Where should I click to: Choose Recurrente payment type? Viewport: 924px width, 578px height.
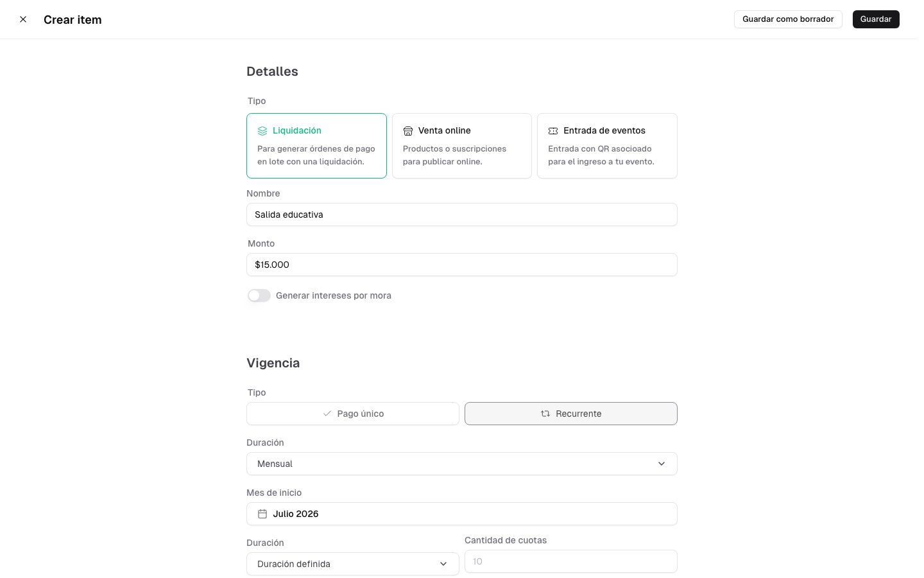pyautogui.click(x=571, y=414)
